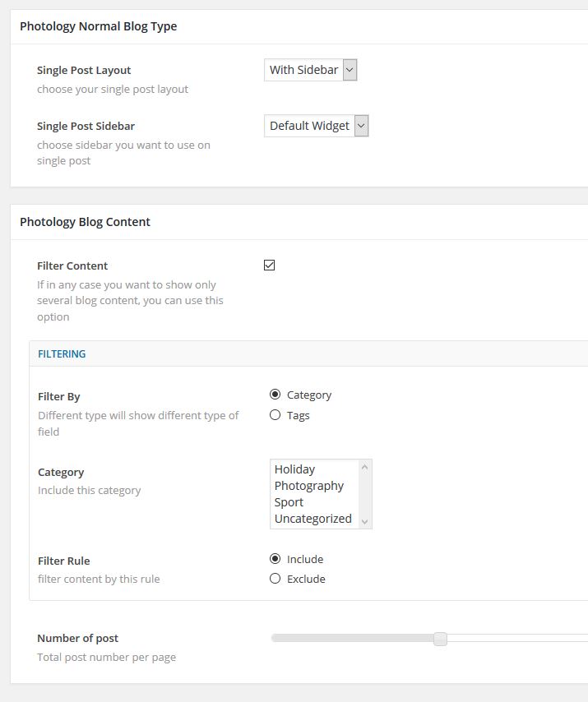
Task: Click the category list scroll down arrow
Action: (365, 521)
